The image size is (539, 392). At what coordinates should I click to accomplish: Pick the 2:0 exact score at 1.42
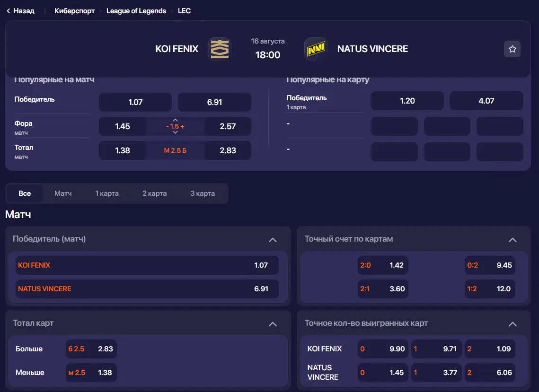pyautogui.click(x=383, y=265)
